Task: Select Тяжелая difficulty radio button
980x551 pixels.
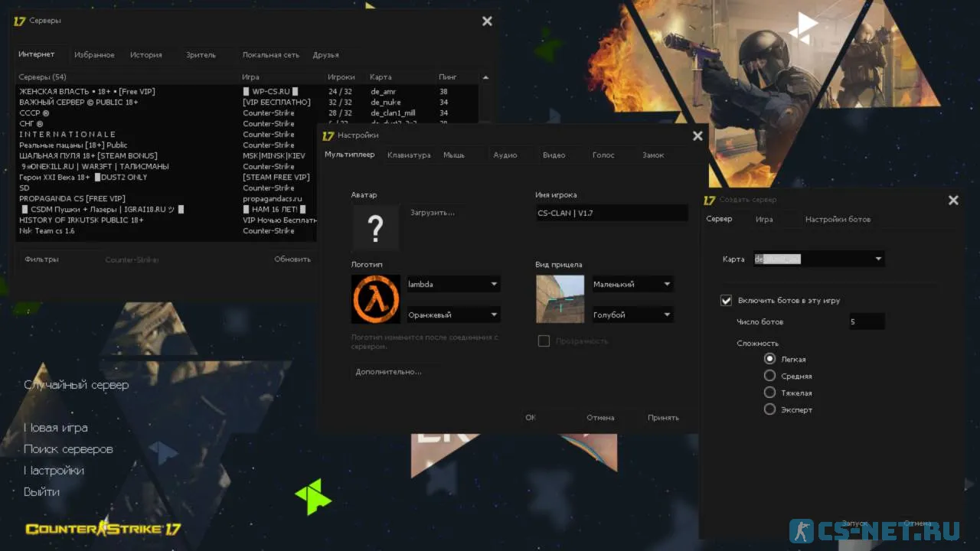Action: pyautogui.click(x=770, y=392)
